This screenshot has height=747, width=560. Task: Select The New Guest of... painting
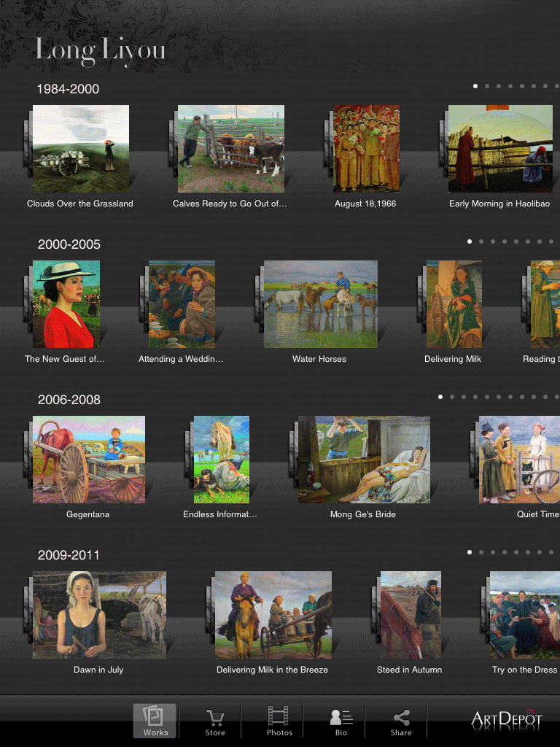66,304
